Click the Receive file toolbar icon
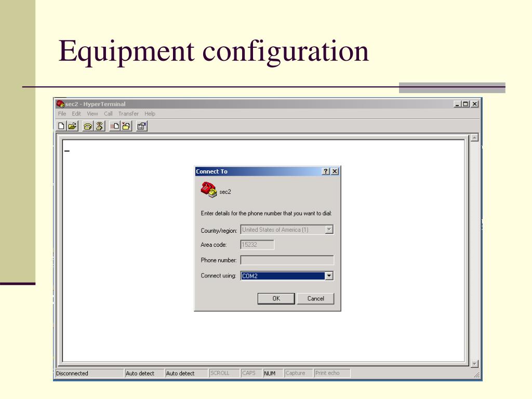This screenshot has height=399, width=532. (x=126, y=126)
